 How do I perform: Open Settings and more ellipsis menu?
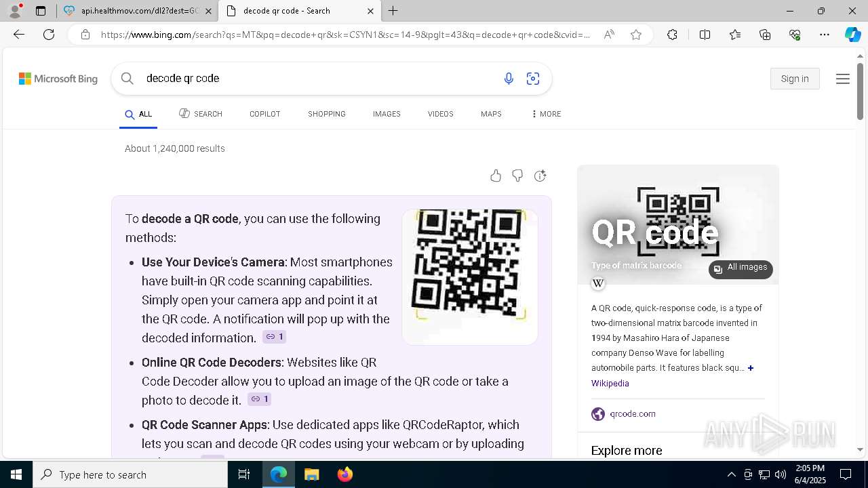click(x=825, y=35)
